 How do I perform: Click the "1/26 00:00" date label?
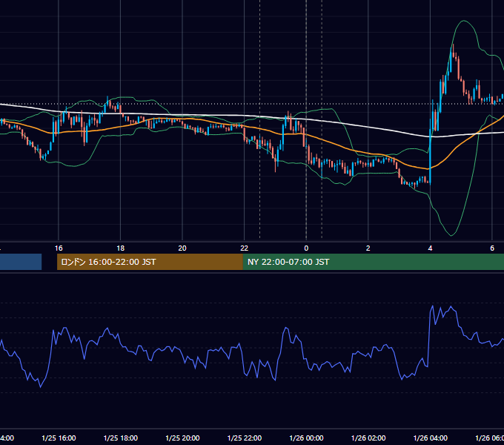click(x=306, y=438)
